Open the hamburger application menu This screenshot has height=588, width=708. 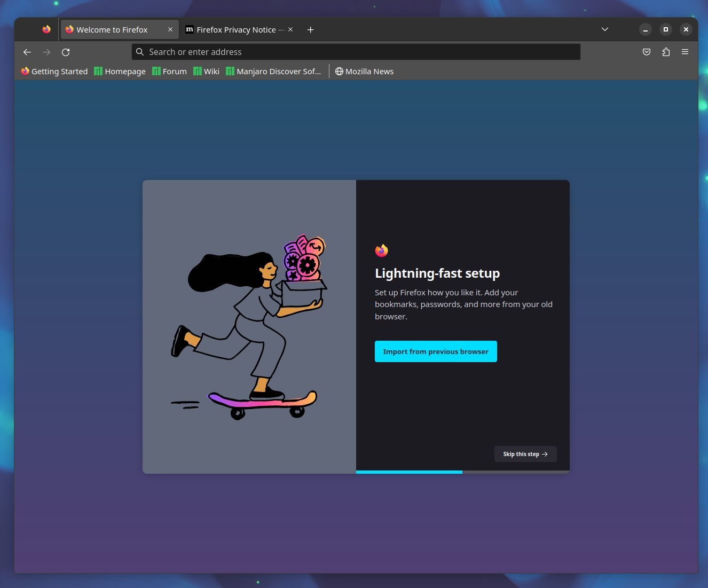[685, 52]
